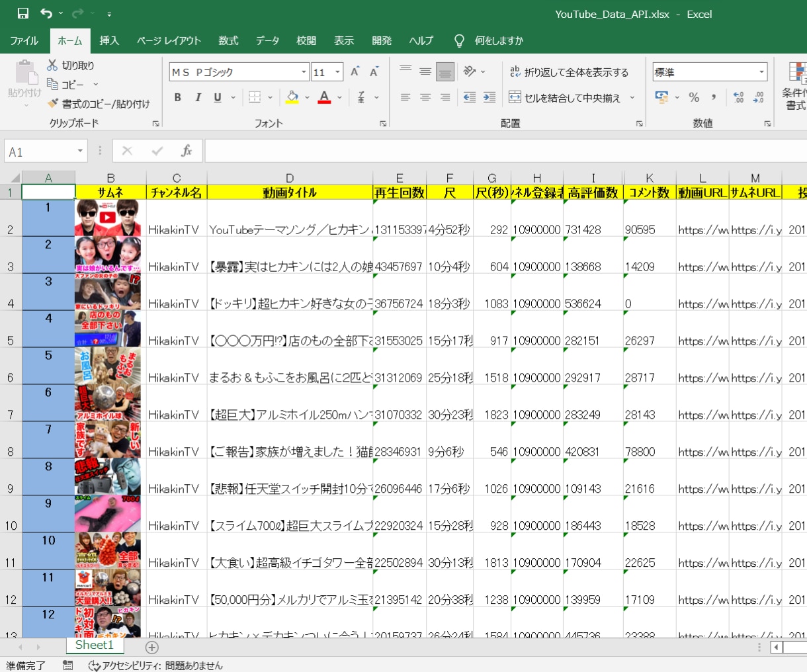
Task: Align text to vertical middle
Action: (x=425, y=71)
